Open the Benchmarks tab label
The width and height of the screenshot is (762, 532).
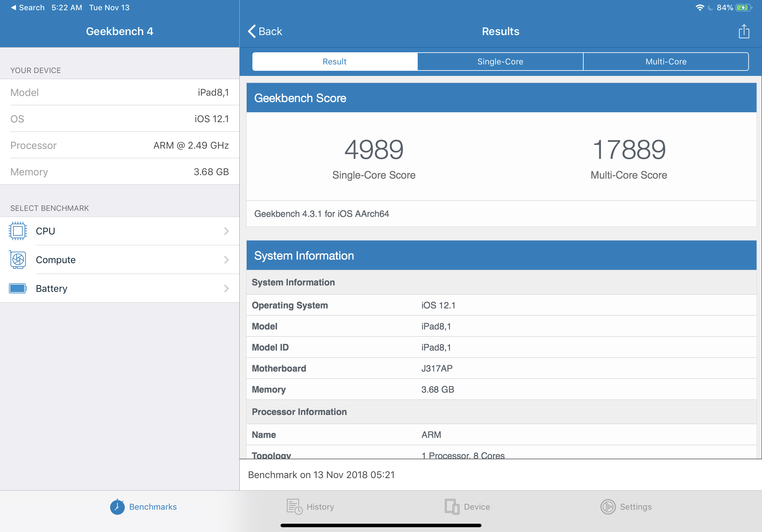(153, 507)
